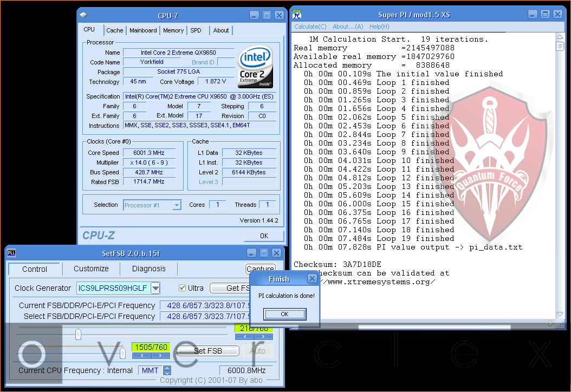Confirm the PI calculation dialog with OK

click(x=284, y=314)
